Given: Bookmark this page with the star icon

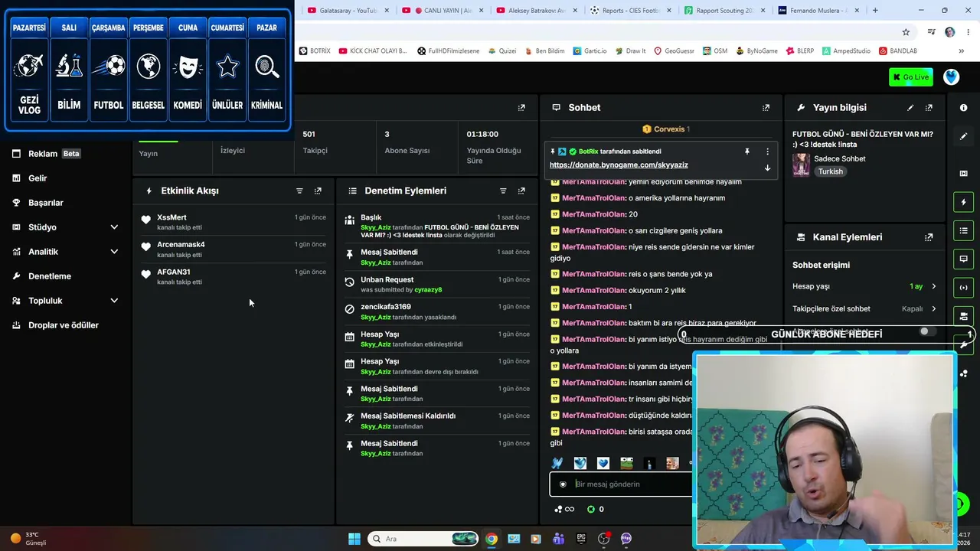Looking at the screenshot, I should click(x=906, y=32).
